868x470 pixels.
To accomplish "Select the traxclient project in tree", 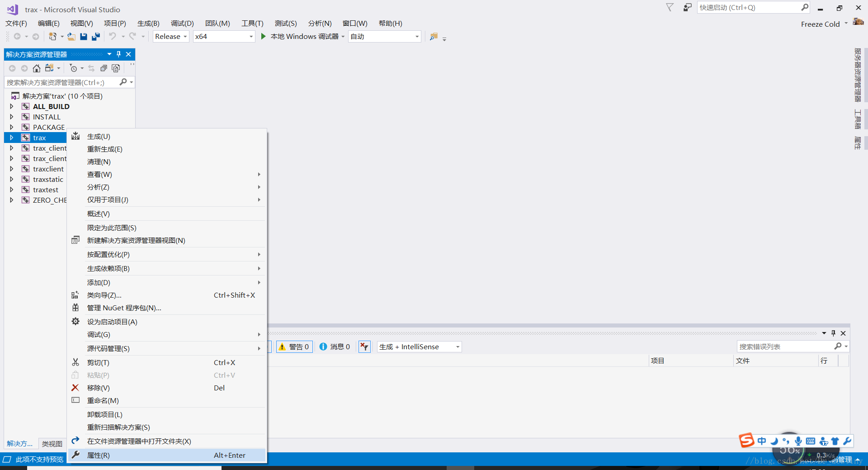I will pos(48,169).
